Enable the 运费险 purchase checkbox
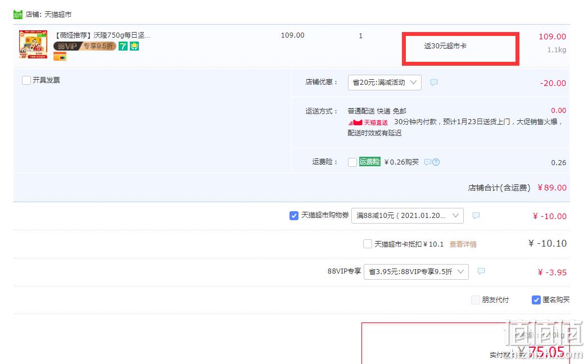This screenshot has height=364, width=588. [x=352, y=162]
